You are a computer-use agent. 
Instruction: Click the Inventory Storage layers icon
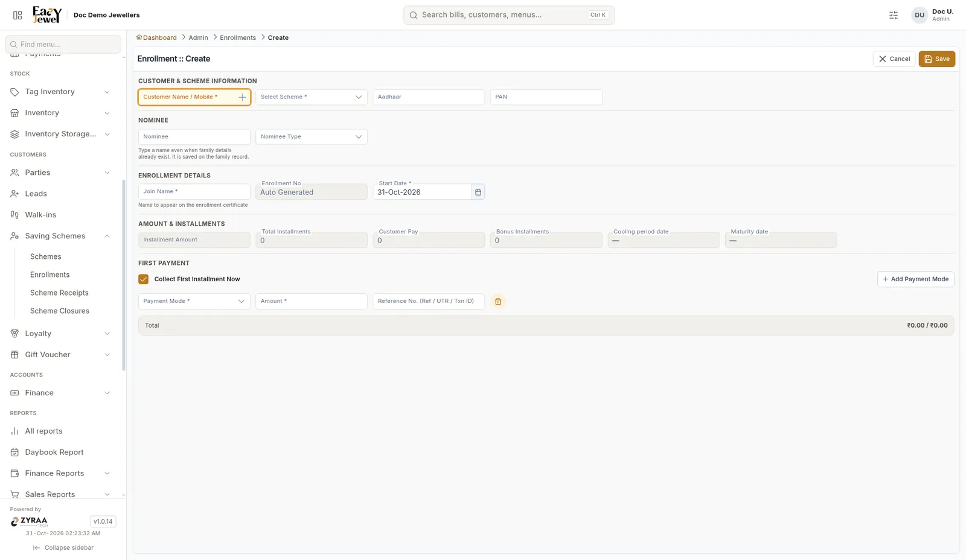(x=14, y=134)
